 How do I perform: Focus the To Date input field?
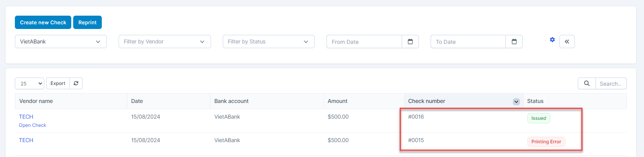(x=468, y=42)
